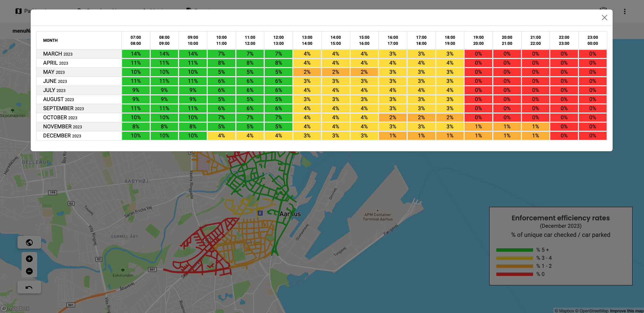
Task: Close the monthly efficiency table dialog
Action: click(604, 18)
